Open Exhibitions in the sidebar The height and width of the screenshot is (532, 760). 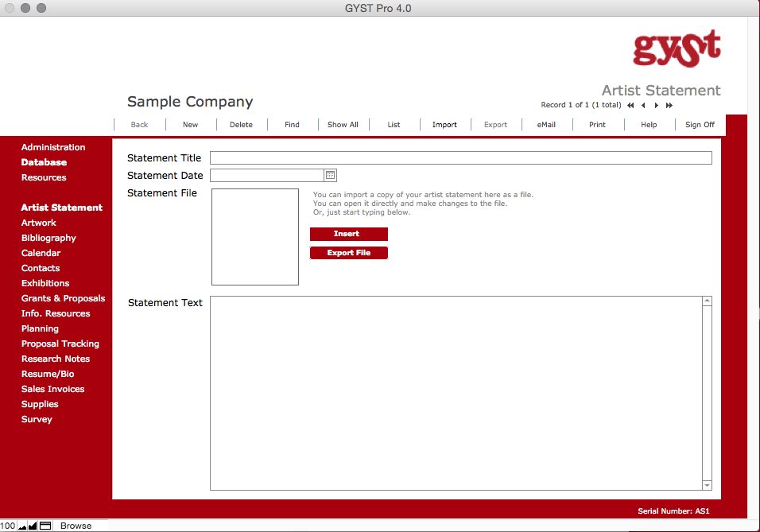pyautogui.click(x=45, y=283)
